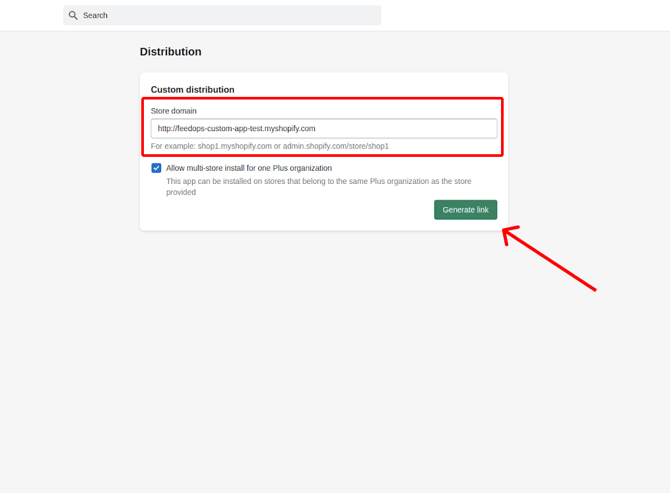Uncheck the Allow multi-store install checkbox
Viewport: 670px width, 493px height.
click(x=156, y=168)
